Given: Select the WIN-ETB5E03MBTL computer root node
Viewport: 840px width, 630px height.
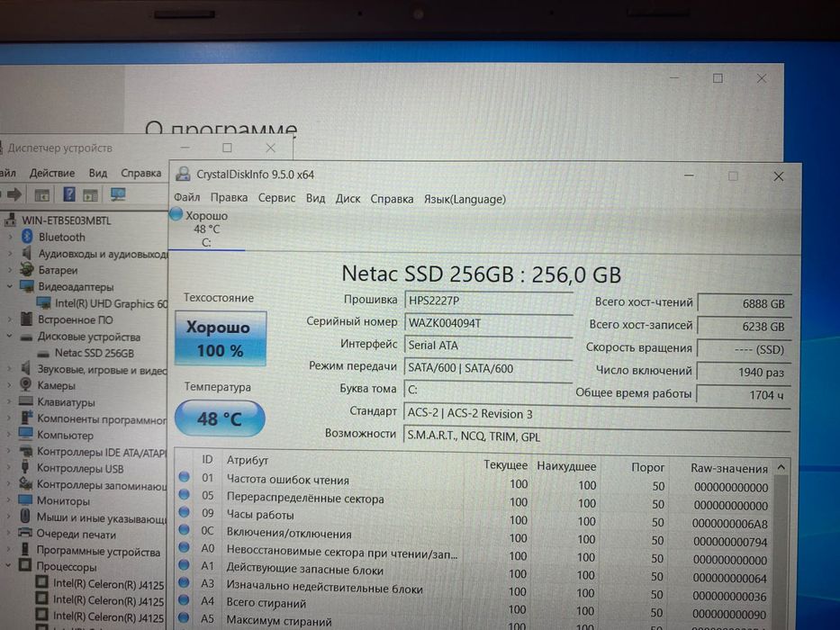Looking at the screenshot, I should (66, 220).
